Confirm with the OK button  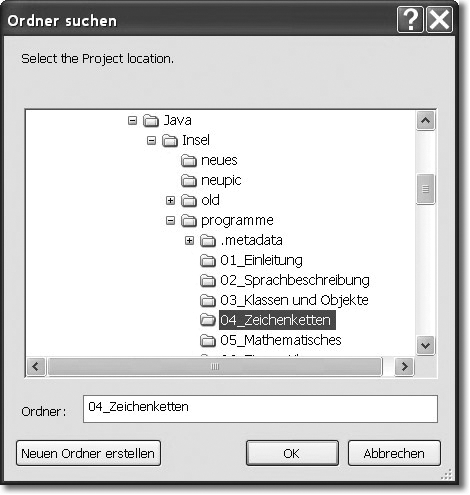pos(292,453)
